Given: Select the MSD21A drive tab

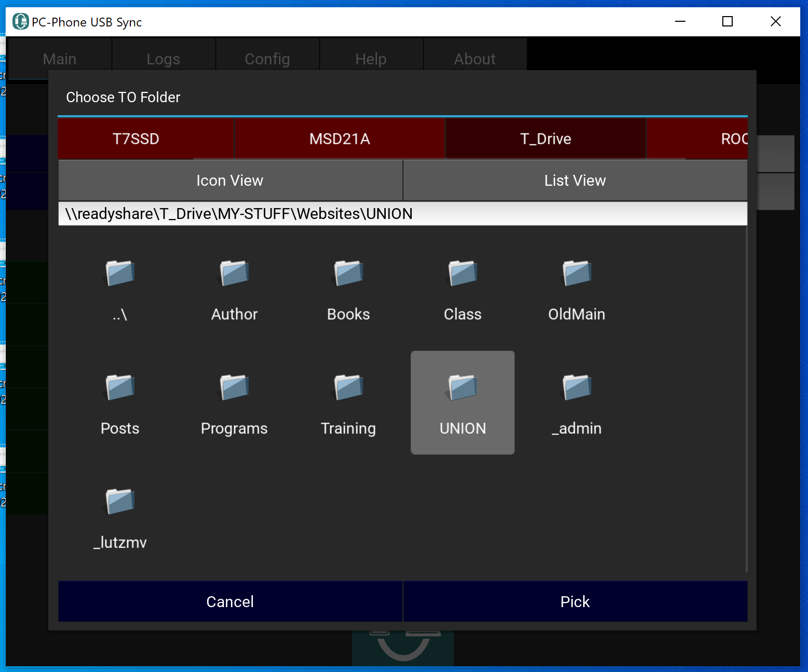Looking at the screenshot, I should (340, 139).
